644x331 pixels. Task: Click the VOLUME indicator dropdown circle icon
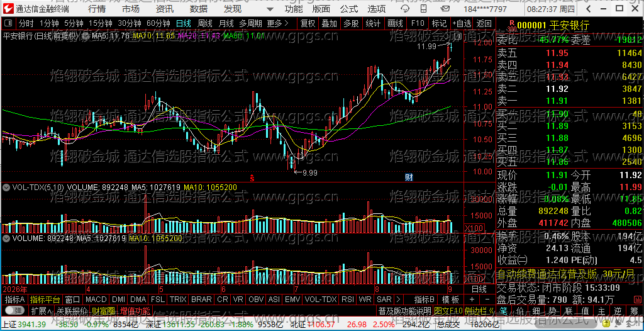pyautogui.click(x=6, y=238)
